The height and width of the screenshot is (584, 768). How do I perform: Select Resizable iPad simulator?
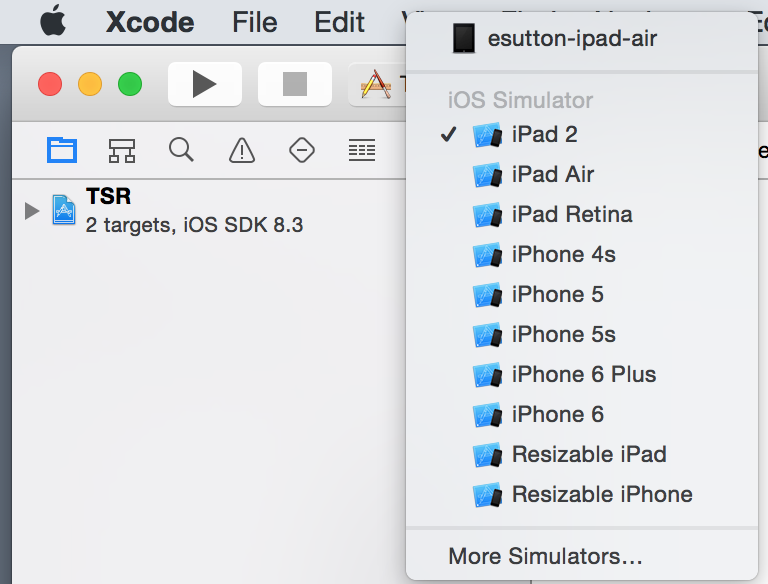point(582,455)
